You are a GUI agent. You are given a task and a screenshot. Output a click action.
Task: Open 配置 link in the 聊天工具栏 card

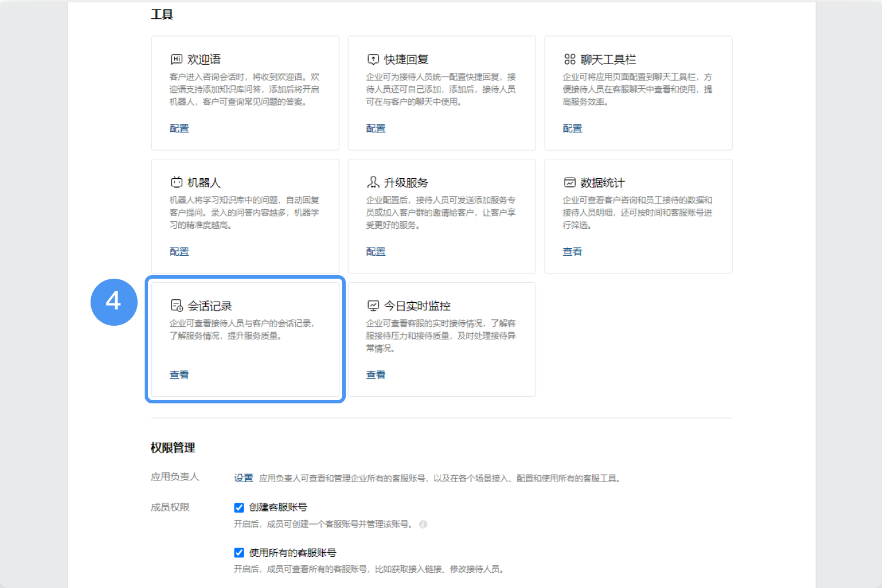(572, 128)
